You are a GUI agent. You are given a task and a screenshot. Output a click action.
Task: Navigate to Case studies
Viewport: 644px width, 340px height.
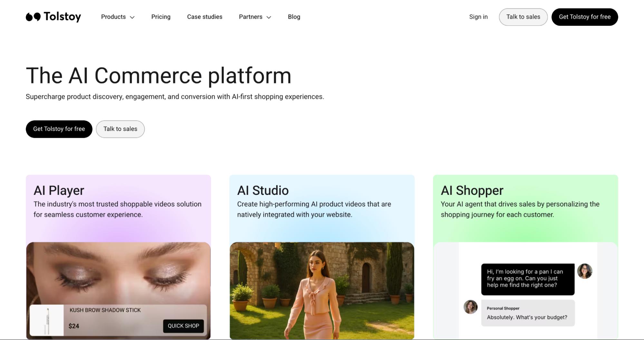[205, 17]
